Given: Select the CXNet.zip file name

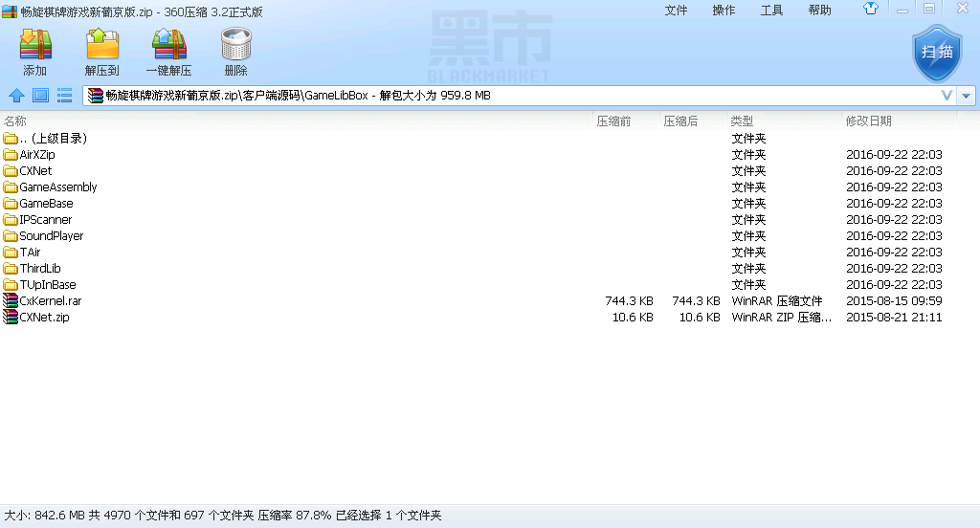Looking at the screenshot, I should click(44, 317).
